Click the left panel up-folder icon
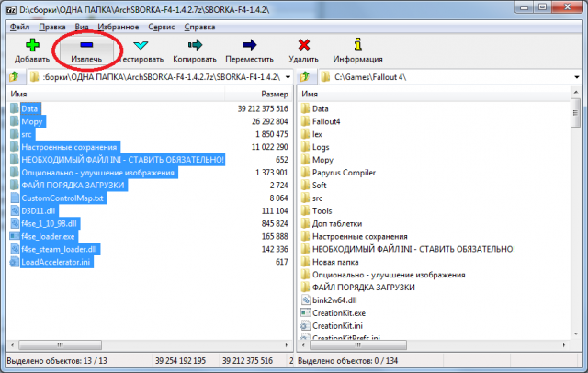The image size is (588, 373). click(x=14, y=76)
